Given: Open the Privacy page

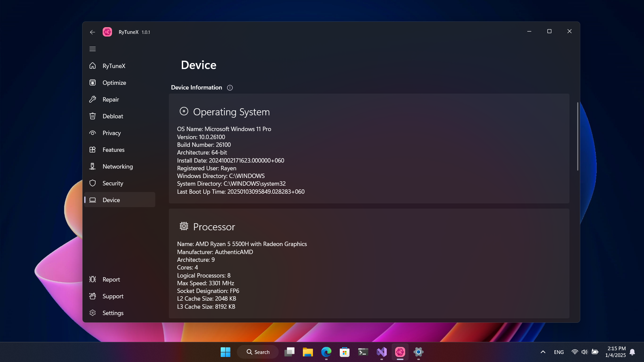Looking at the screenshot, I should (120, 133).
